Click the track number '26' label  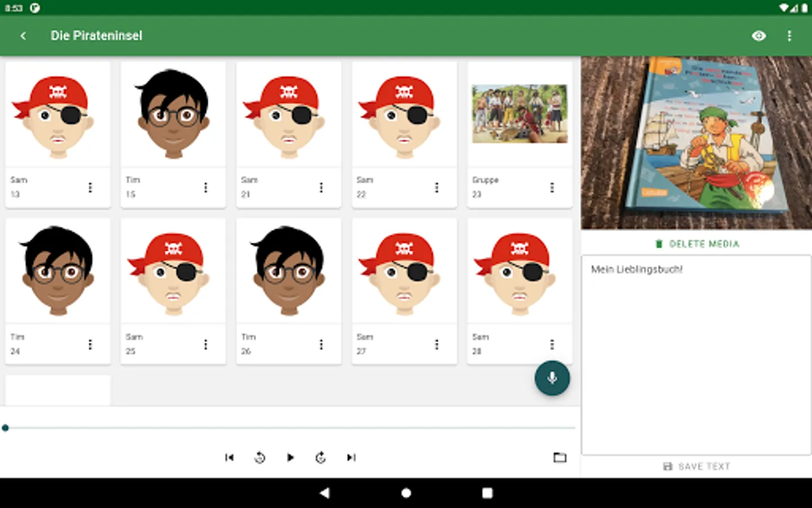[x=246, y=351]
